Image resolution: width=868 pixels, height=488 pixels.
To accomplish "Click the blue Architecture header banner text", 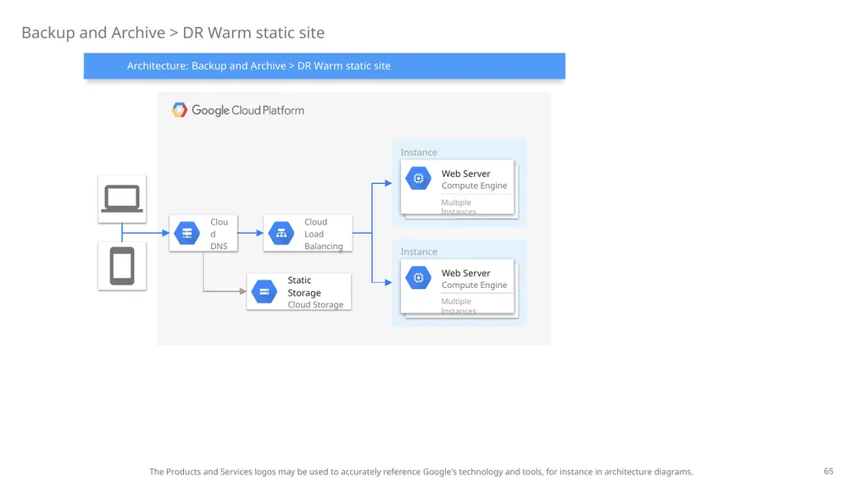I will pyautogui.click(x=259, y=66).
